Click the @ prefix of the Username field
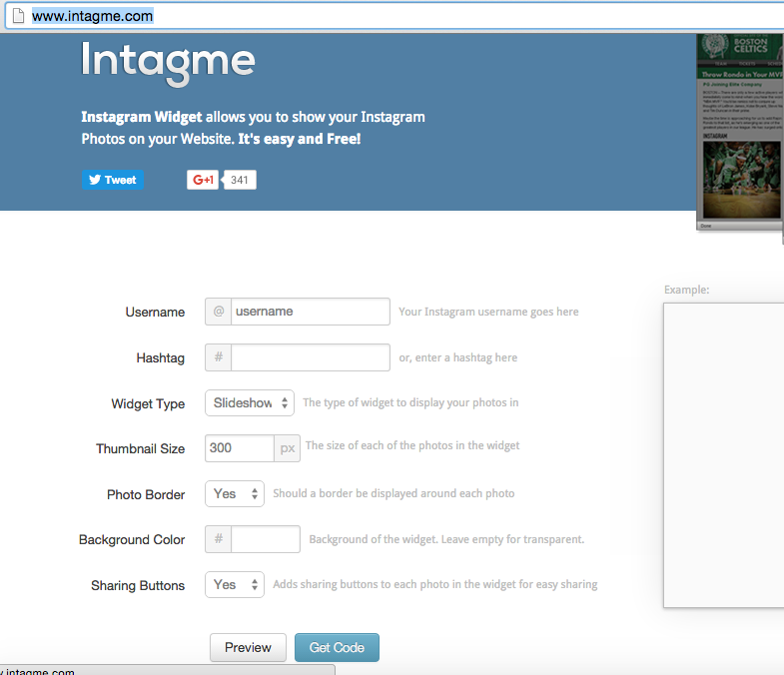Screen dimensions: 784x675 (x=219, y=312)
